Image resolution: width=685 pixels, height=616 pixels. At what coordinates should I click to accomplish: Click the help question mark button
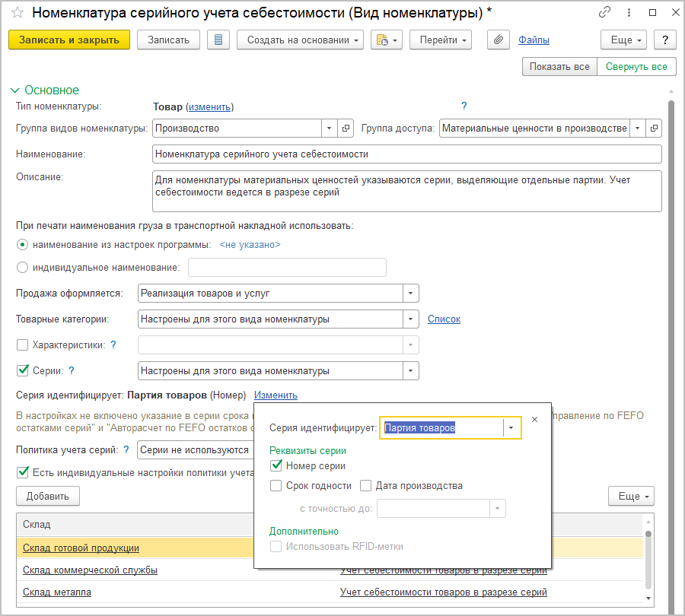pyautogui.click(x=665, y=40)
